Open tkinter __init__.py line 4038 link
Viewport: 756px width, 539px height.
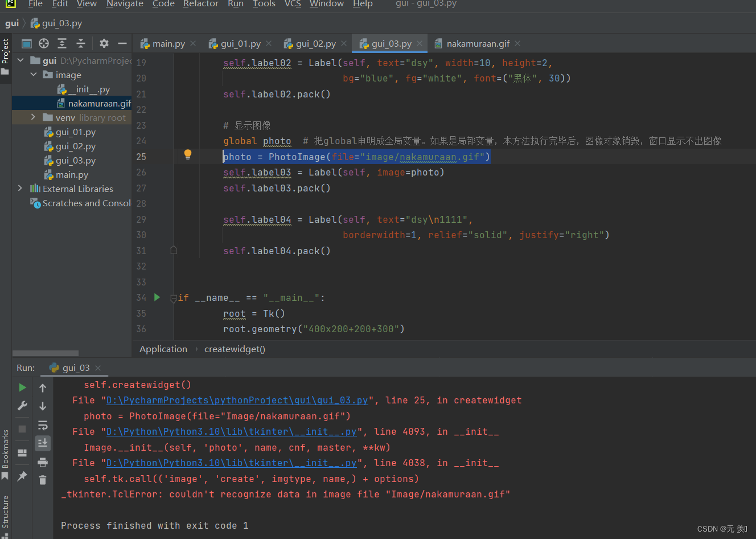click(232, 463)
